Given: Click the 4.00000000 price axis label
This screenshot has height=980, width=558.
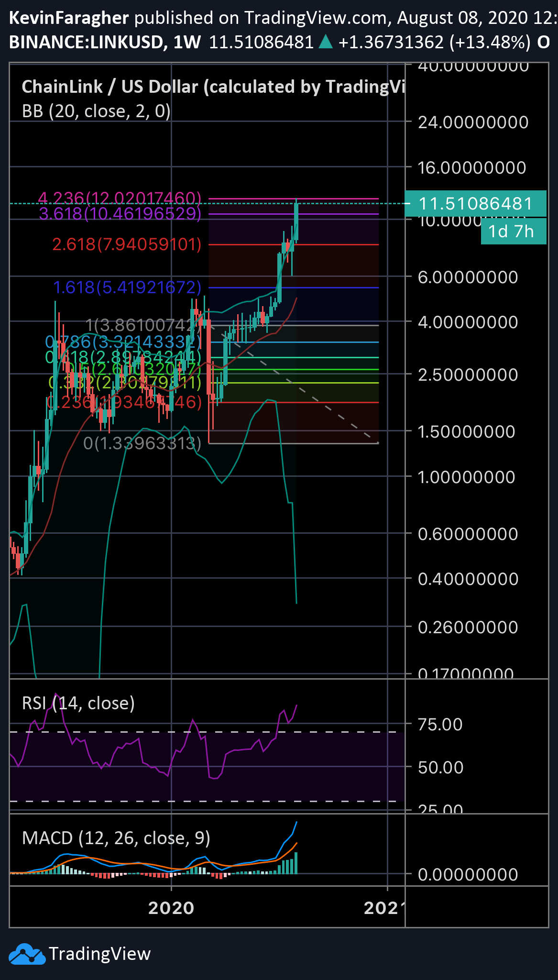Looking at the screenshot, I should pos(468,322).
